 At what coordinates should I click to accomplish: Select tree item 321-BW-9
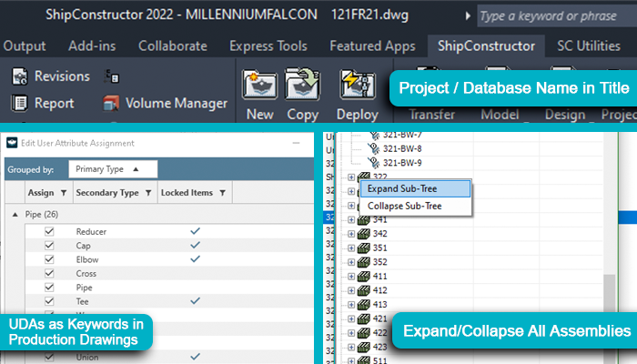tap(402, 163)
